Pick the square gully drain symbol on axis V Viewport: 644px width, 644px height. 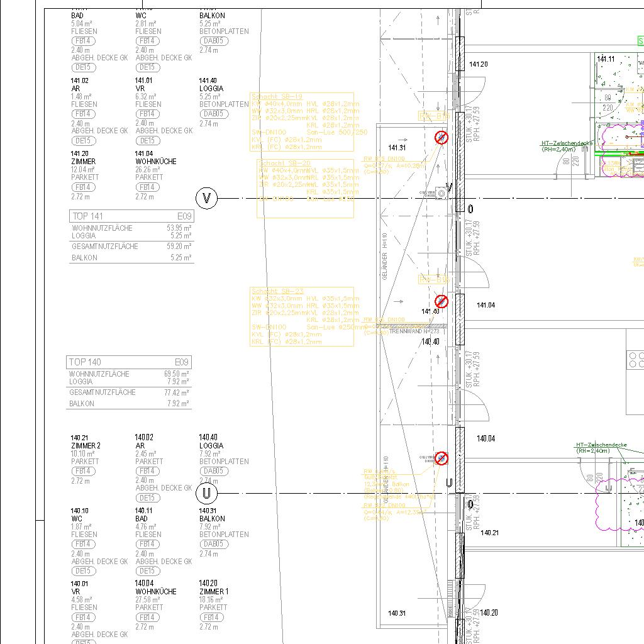442,194
